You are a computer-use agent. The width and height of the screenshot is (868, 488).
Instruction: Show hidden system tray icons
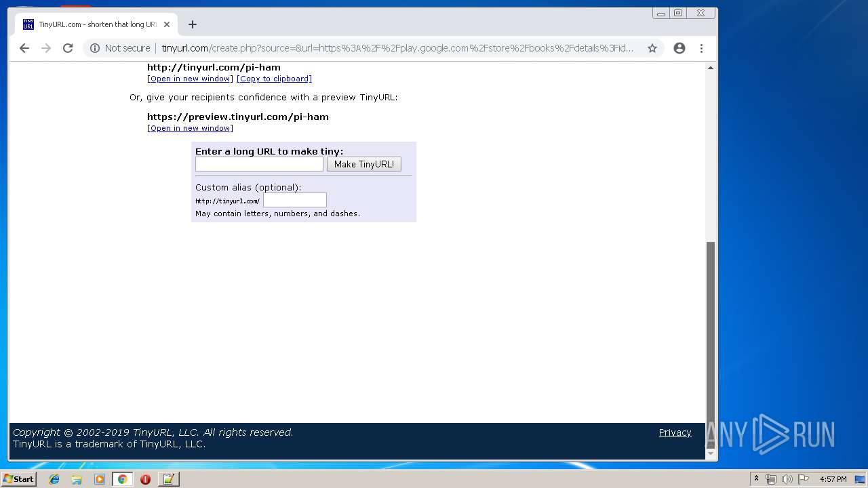pyautogui.click(x=756, y=479)
